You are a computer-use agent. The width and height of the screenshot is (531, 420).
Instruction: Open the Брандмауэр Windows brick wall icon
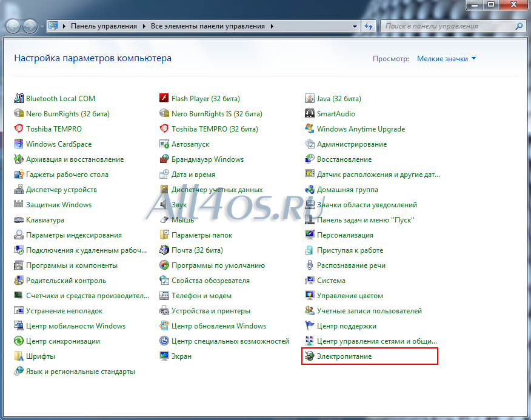tap(164, 159)
